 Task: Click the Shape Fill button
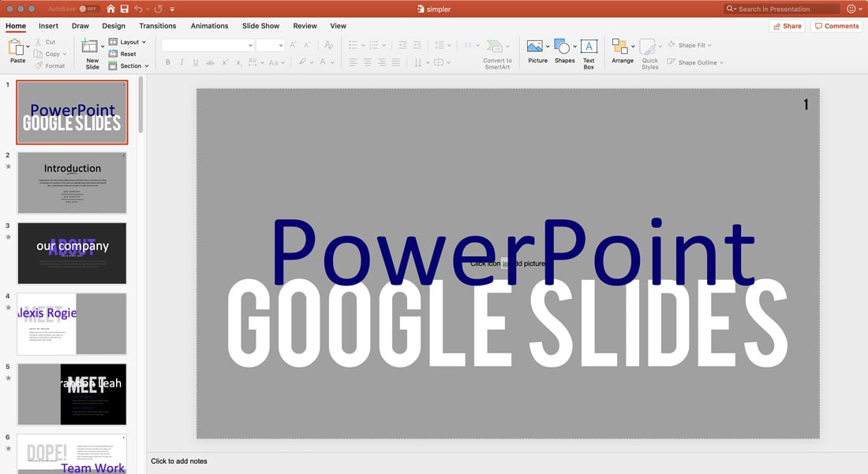(x=689, y=45)
